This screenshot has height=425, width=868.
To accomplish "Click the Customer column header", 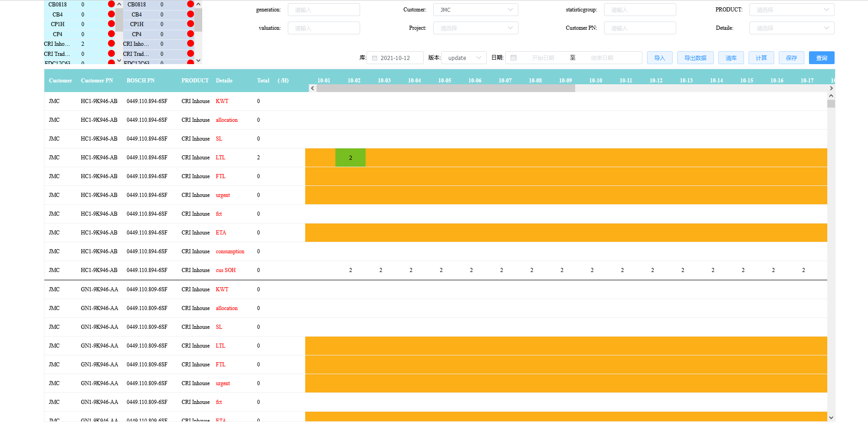I will (x=60, y=81).
